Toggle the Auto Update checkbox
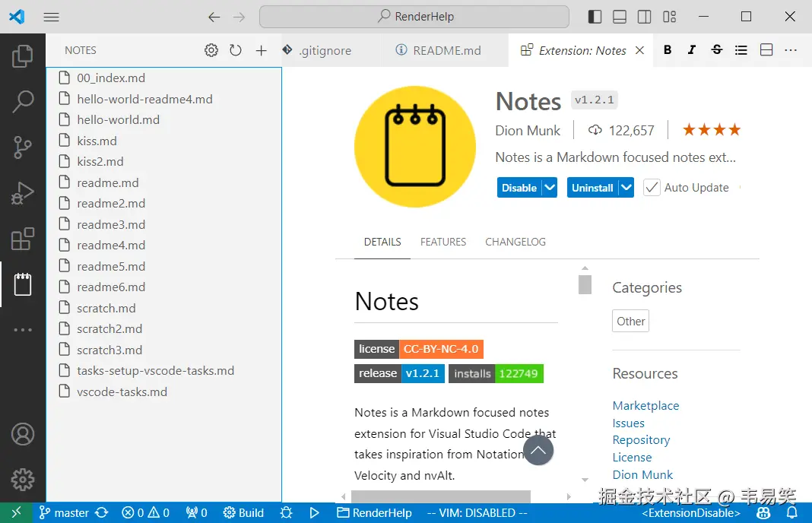 point(652,188)
